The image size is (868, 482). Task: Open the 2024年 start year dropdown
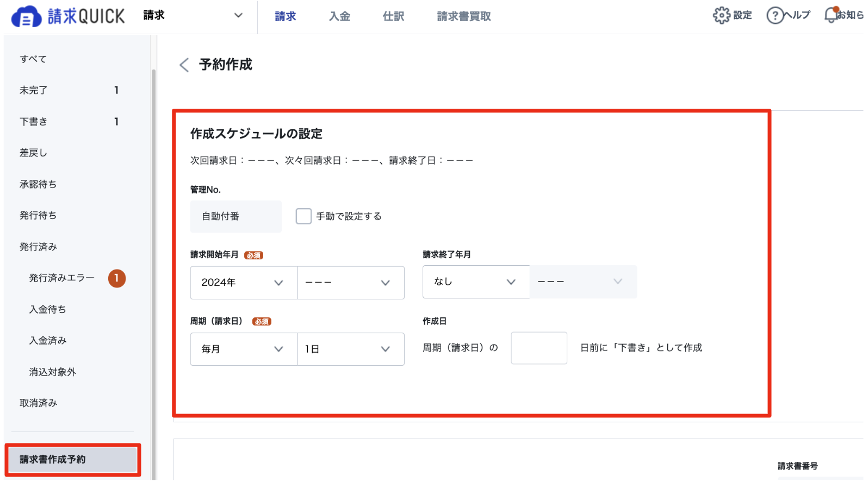[244, 283]
